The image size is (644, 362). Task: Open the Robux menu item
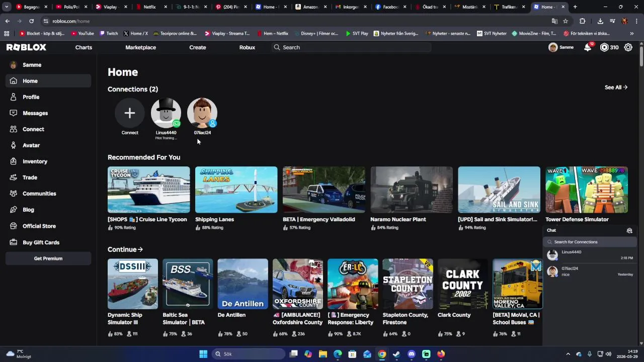point(247,47)
